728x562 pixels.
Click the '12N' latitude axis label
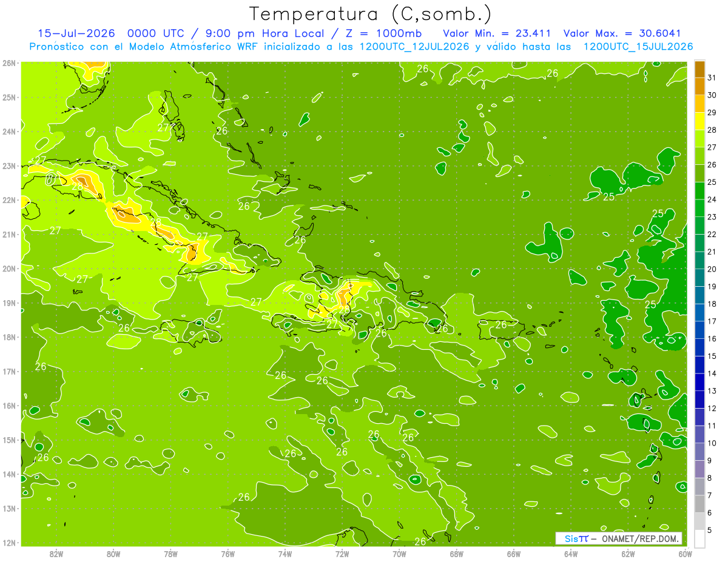tap(9, 543)
